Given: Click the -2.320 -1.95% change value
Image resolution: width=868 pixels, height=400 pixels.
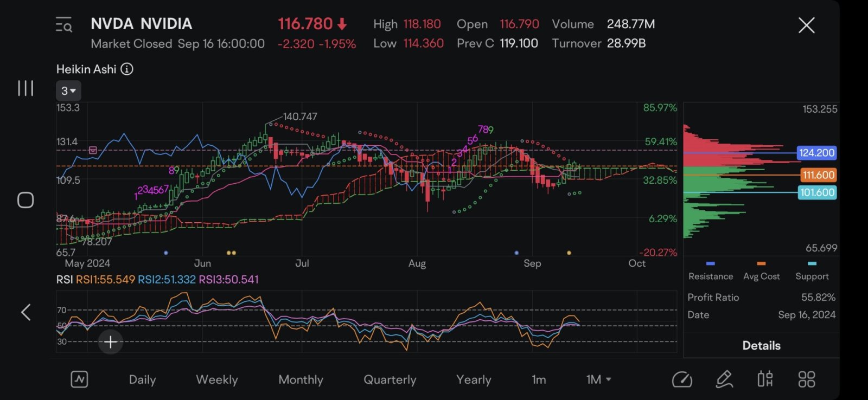Looking at the screenshot, I should click(317, 44).
